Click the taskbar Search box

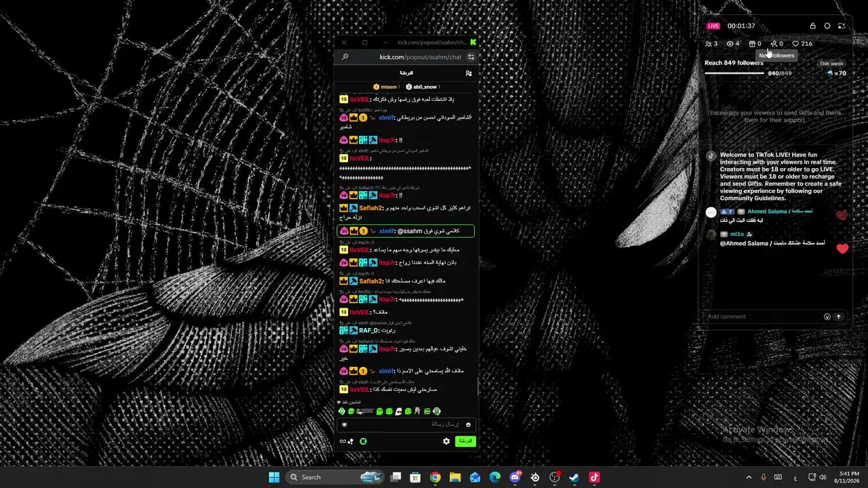click(x=334, y=477)
